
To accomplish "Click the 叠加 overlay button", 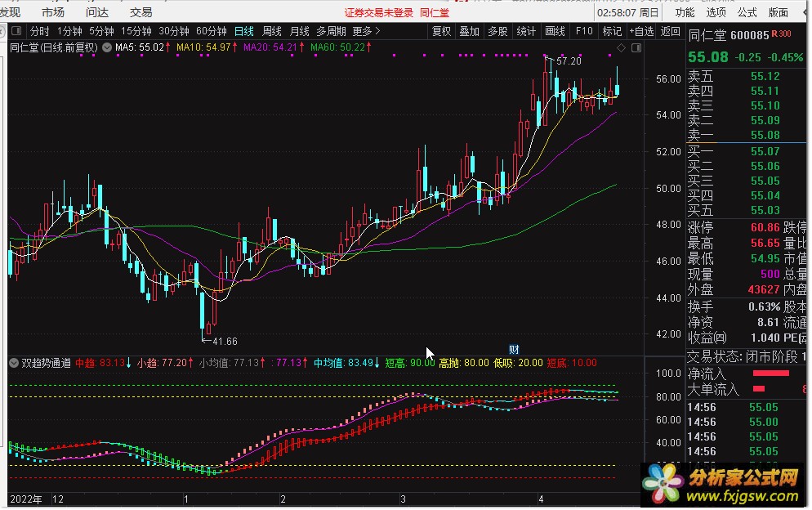I will click(x=469, y=31).
